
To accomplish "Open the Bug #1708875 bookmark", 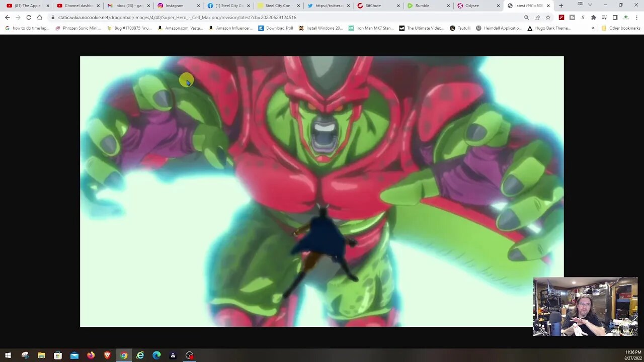I will coord(129,28).
